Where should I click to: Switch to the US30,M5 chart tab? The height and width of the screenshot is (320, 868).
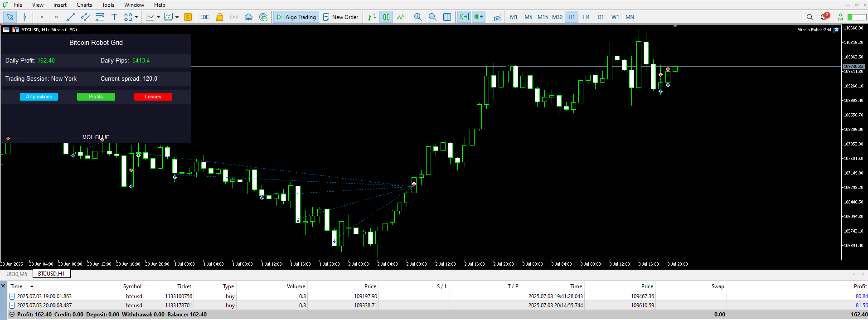point(17,274)
